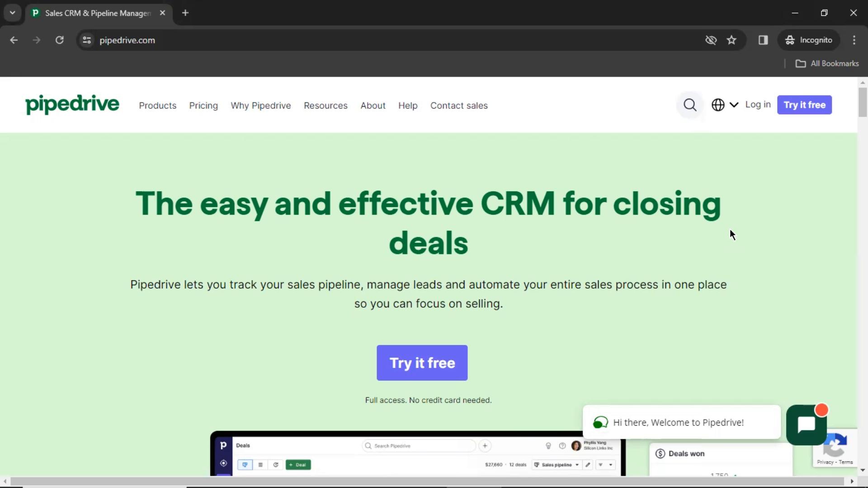
Task: Open the search icon overlay
Action: click(689, 105)
